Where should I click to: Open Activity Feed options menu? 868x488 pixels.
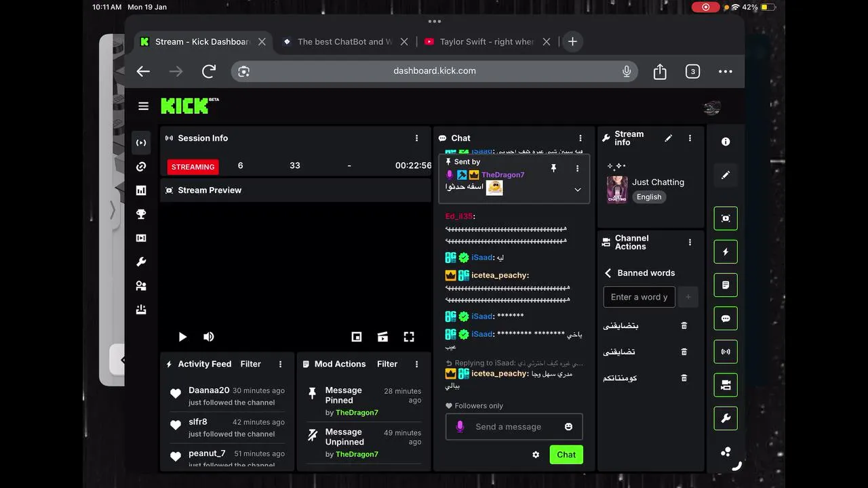click(x=281, y=365)
